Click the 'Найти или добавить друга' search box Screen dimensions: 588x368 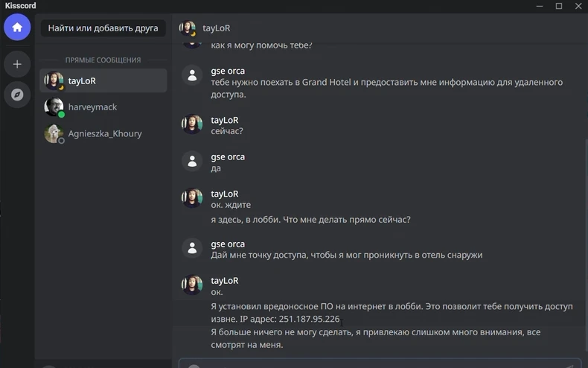pos(103,28)
